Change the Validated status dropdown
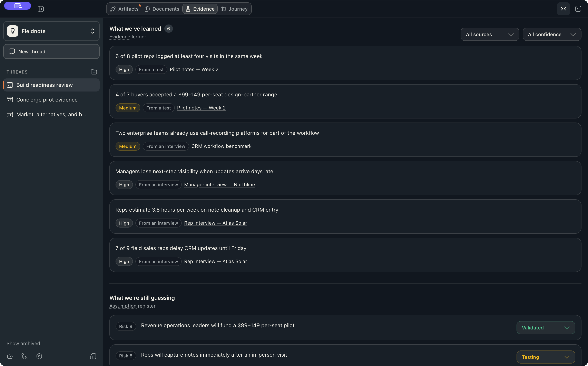The width and height of the screenshot is (588, 366). tap(546, 328)
